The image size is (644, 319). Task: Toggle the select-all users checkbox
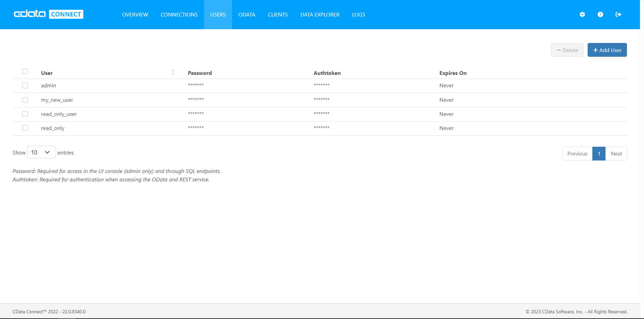[25, 71]
